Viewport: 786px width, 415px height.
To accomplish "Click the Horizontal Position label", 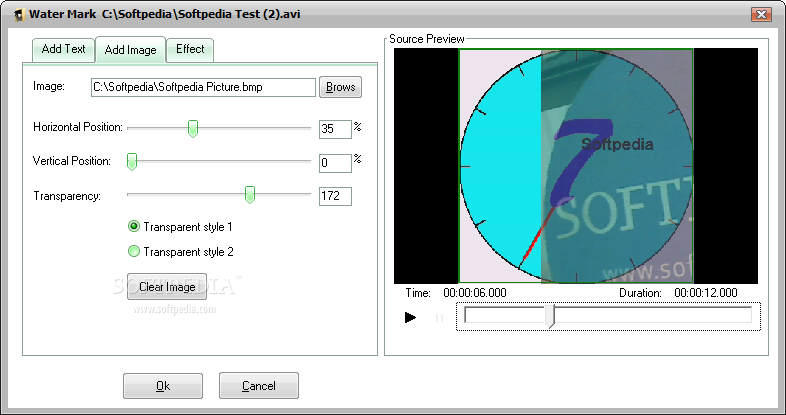I will [x=78, y=127].
